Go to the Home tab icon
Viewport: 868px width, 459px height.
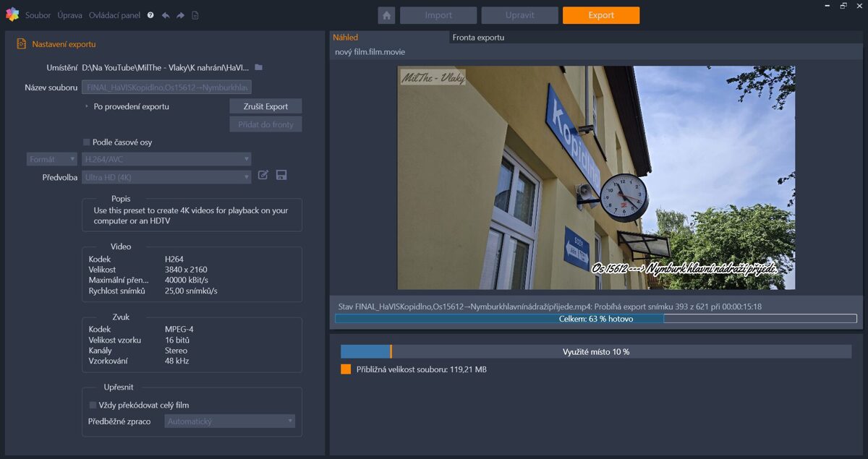pyautogui.click(x=386, y=15)
